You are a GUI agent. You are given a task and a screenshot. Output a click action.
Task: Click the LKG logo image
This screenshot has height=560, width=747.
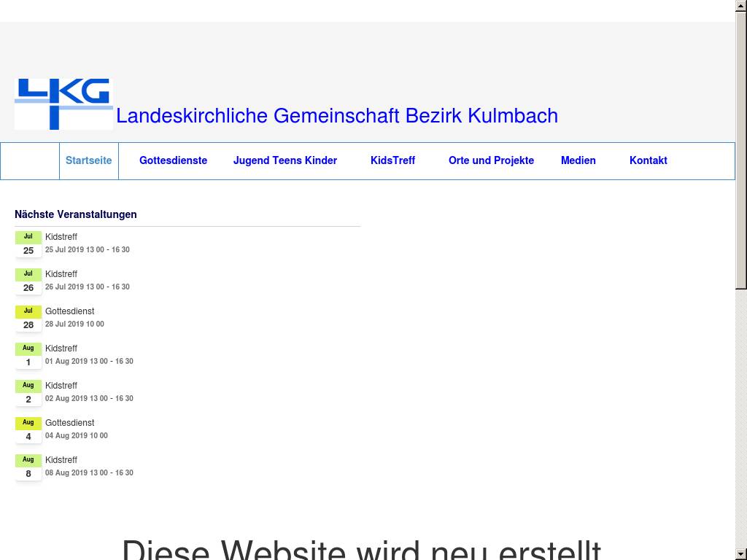pyautogui.click(x=63, y=104)
